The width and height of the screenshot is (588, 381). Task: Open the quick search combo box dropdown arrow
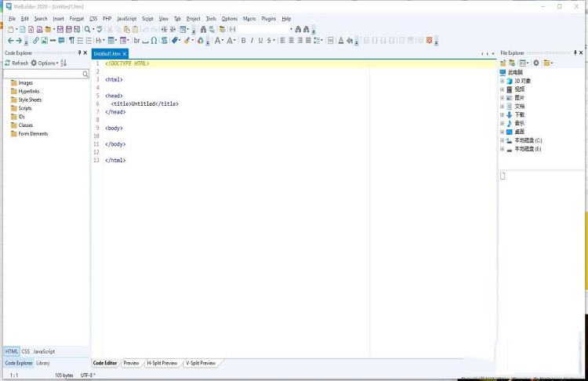[x=291, y=29]
